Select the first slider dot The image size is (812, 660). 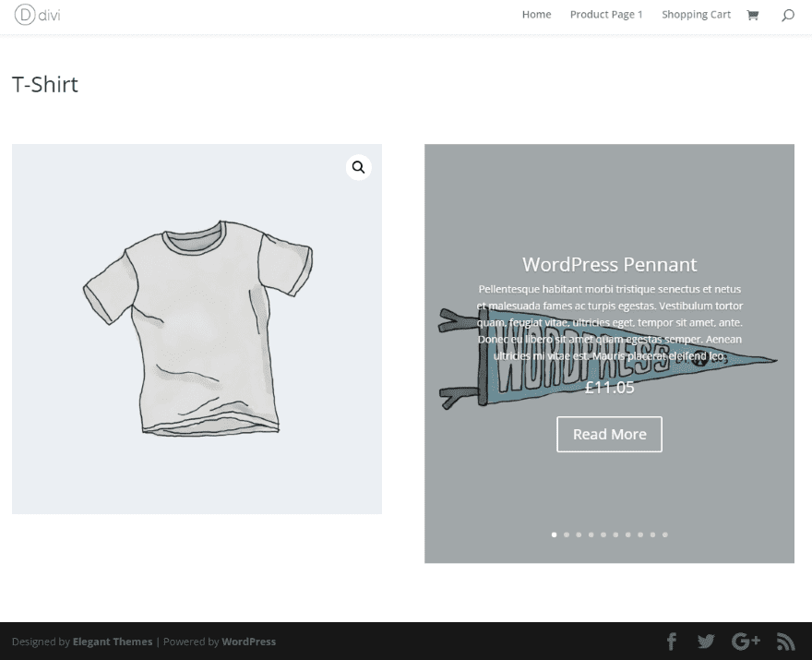tap(555, 534)
